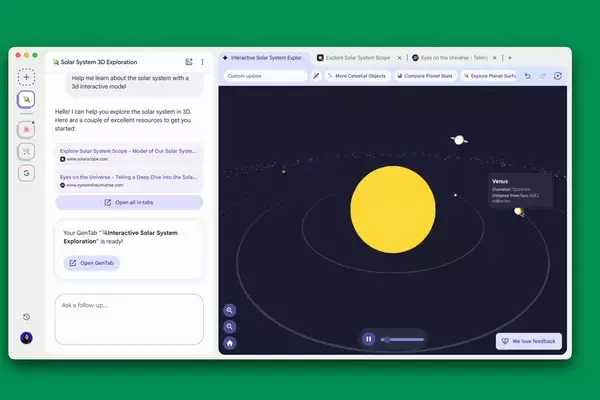This screenshot has width=600, height=400.
Task: Open the Google sidebar tab
Action: (x=26, y=173)
